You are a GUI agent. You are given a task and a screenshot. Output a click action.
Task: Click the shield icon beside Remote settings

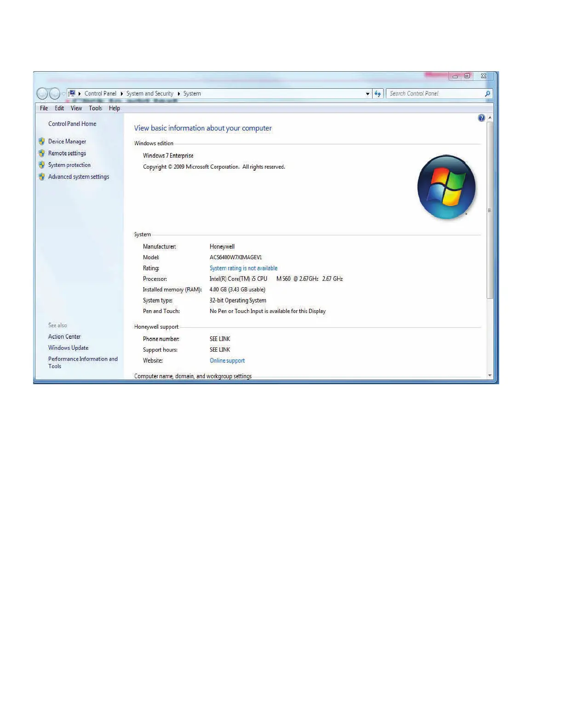[x=42, y=153]
